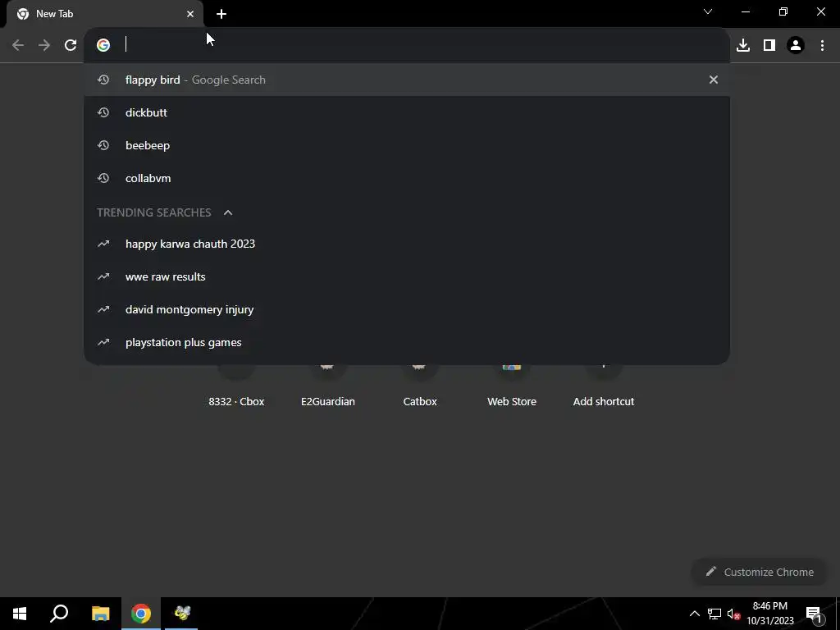Image resolution: width=840 pixels, height=630 pixels.
Task: Close the New Tab tab
Action: coord(190,14)
